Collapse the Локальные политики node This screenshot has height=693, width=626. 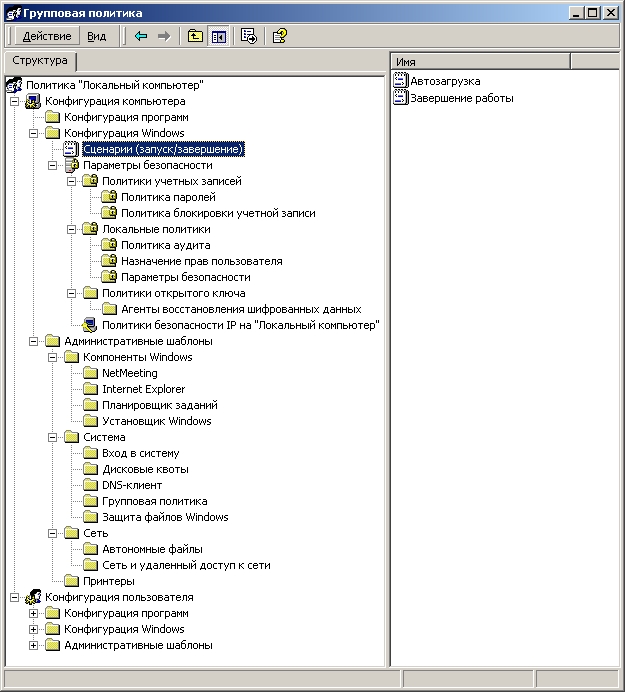[x=71, y=229]
